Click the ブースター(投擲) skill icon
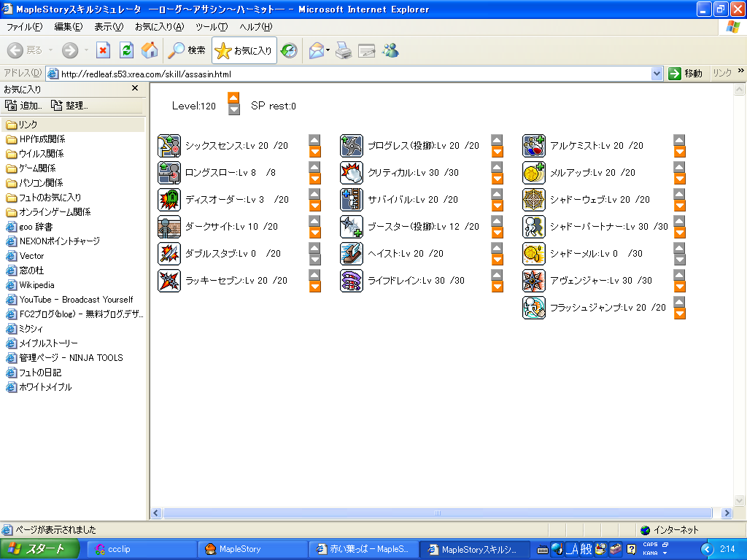This screenshot has height=560, width=747. 352,227
